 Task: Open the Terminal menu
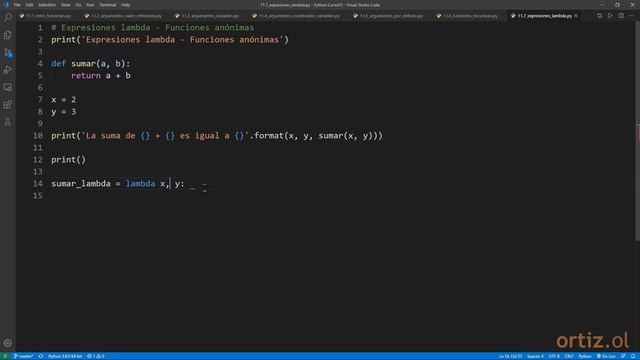click(x=108, y=5)
